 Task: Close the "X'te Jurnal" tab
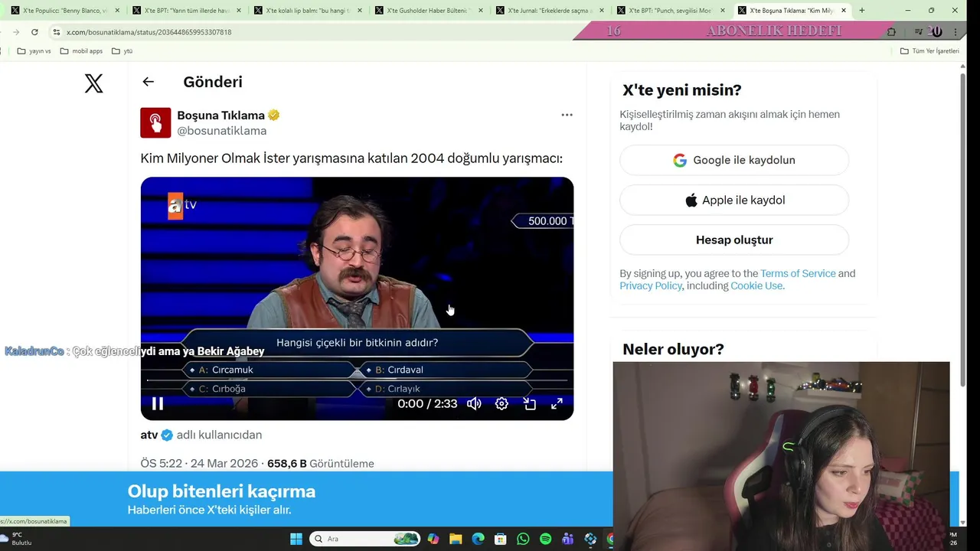coord(602,11)
